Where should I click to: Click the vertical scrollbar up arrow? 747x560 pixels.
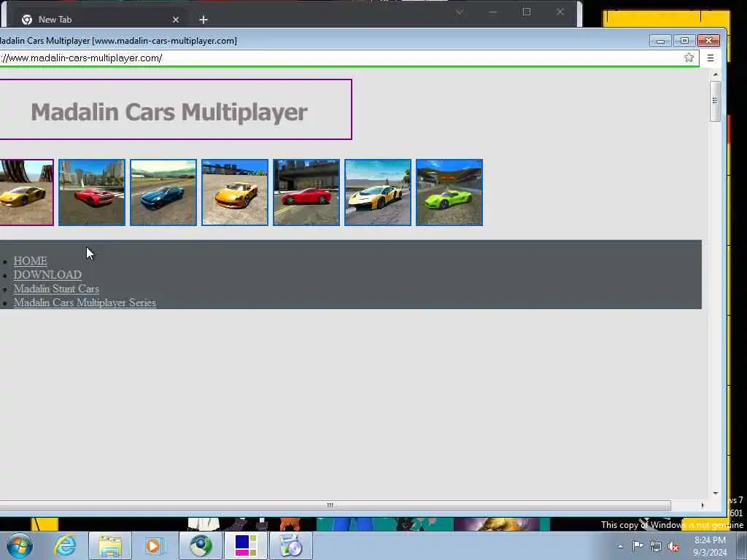tap(715, 74)
